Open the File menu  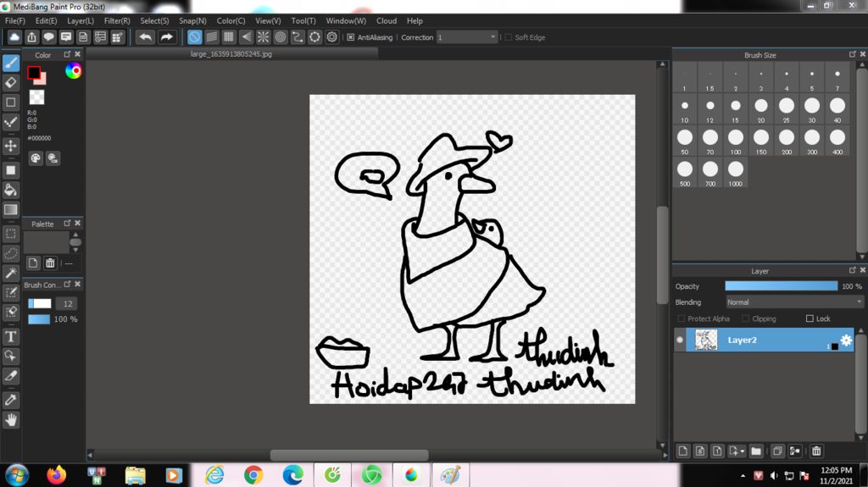15,20
